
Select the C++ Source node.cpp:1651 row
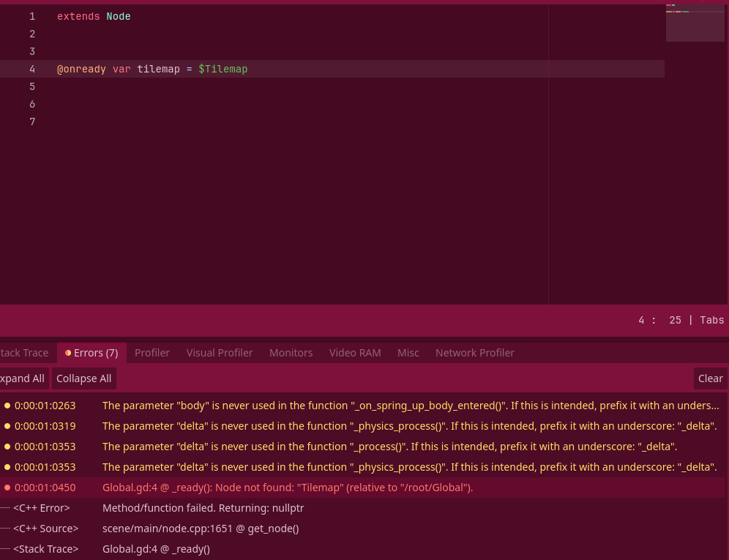pyautogui.click(x=362, y=529)
